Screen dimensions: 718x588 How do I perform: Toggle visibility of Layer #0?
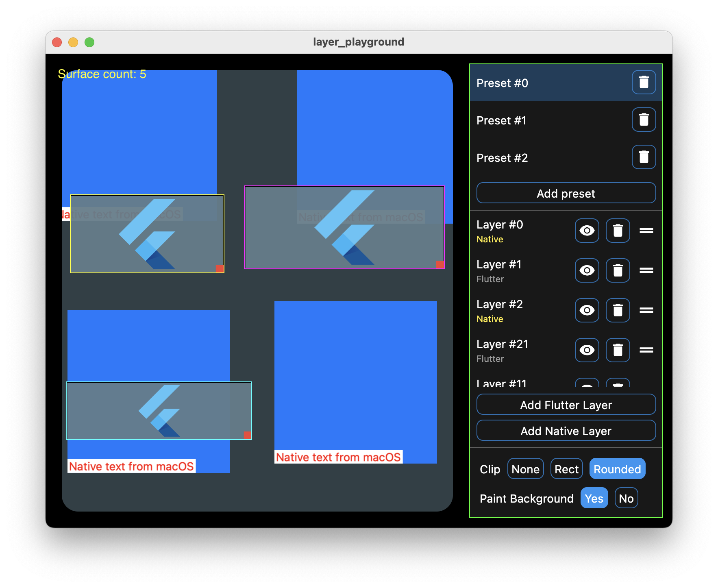tap(587, 231)
